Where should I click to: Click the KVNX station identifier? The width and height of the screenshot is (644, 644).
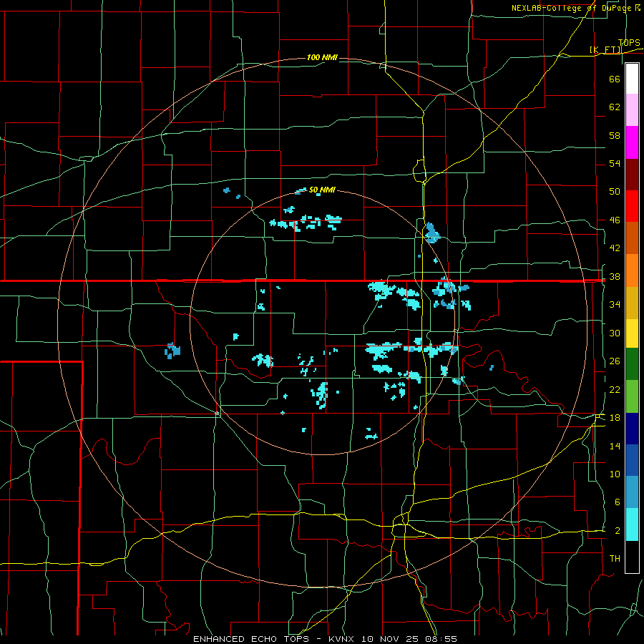[343, 639]
